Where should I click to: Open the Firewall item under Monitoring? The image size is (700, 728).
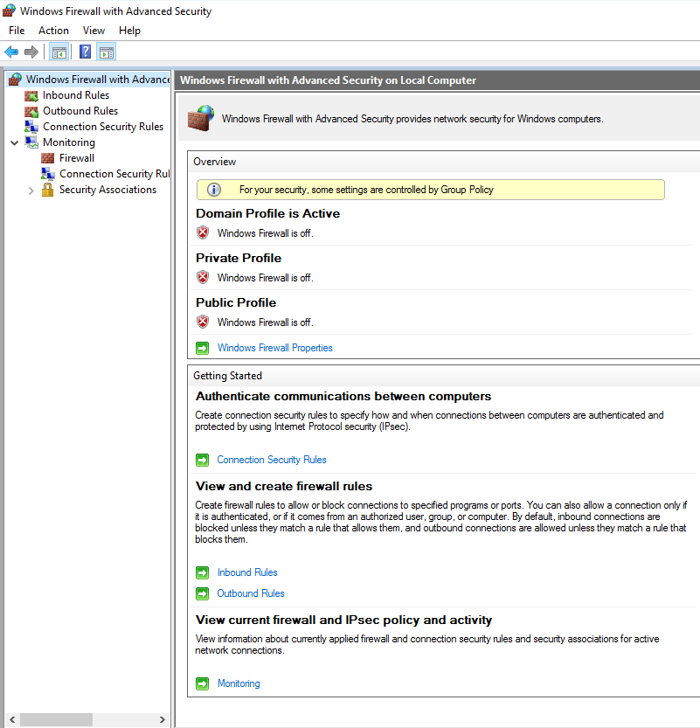click(x=48, y=157)
